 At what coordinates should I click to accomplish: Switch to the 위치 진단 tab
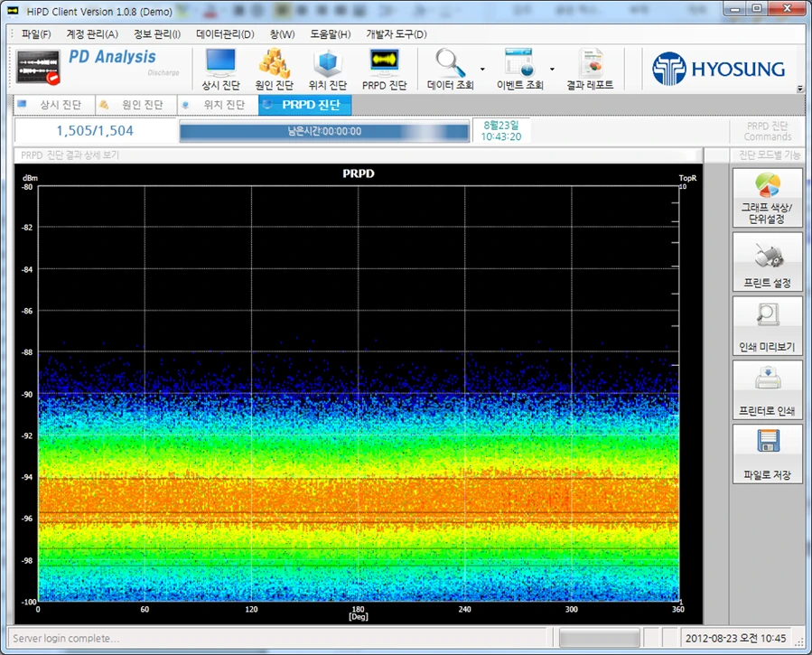[218, 105]
